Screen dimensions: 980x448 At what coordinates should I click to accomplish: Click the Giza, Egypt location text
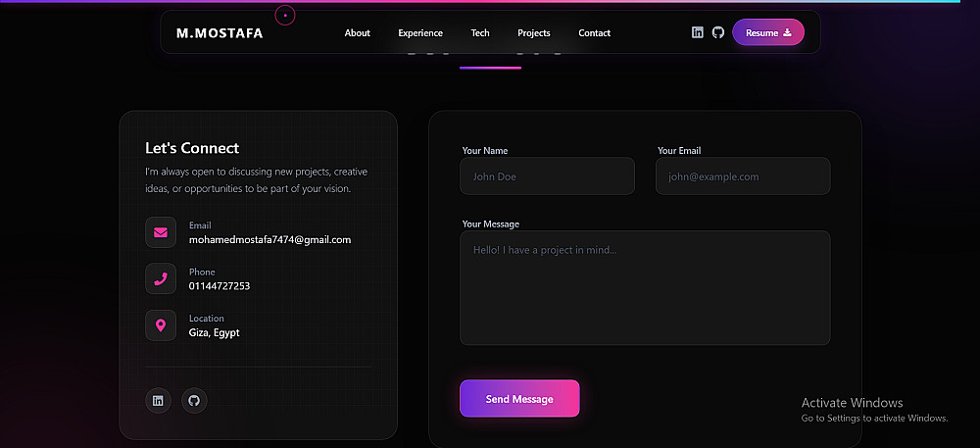(214, 333)
